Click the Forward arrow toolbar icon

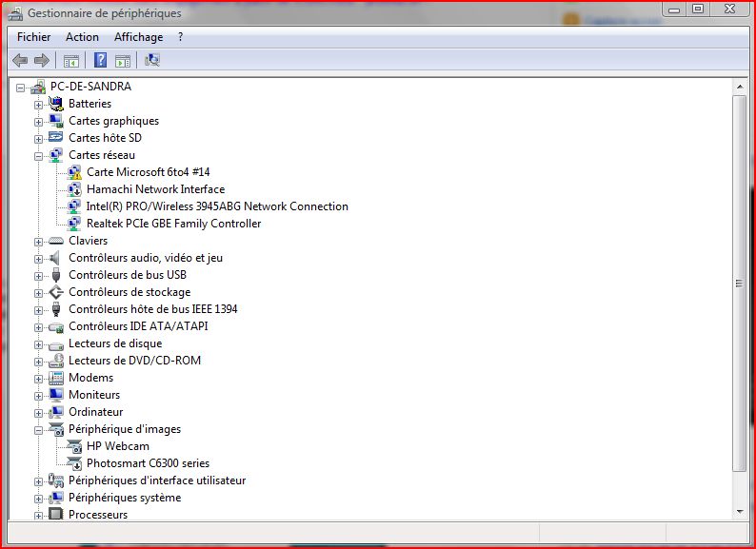[x=41, y=61]
